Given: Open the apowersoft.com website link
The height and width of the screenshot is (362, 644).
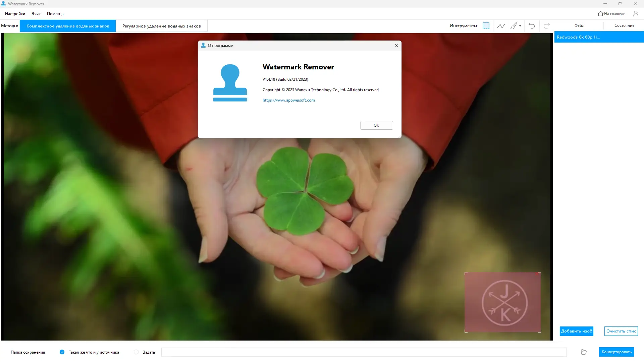Looking at the screenshot, I should click(x=288, y=100).
